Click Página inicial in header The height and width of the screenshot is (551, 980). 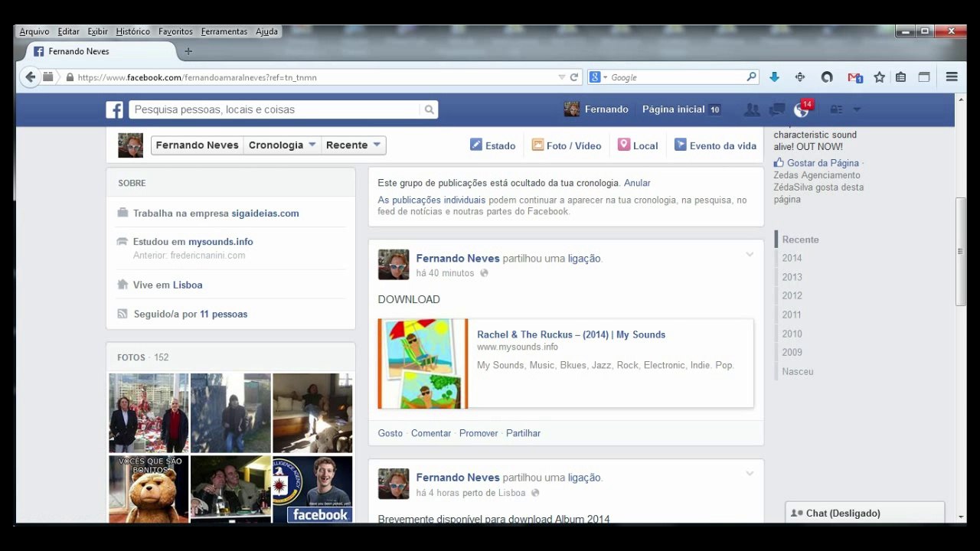click(x=673, y=109)
